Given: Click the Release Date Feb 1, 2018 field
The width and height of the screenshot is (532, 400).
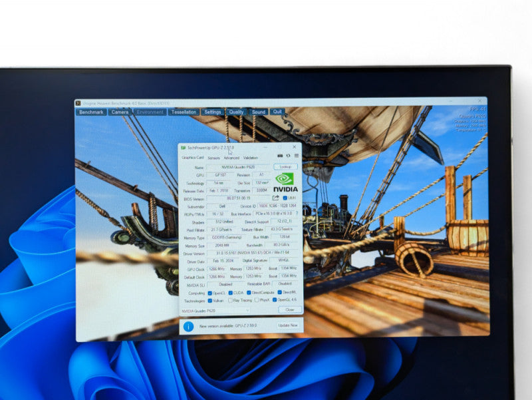Looking at the screenshot, I should point(219,191).
